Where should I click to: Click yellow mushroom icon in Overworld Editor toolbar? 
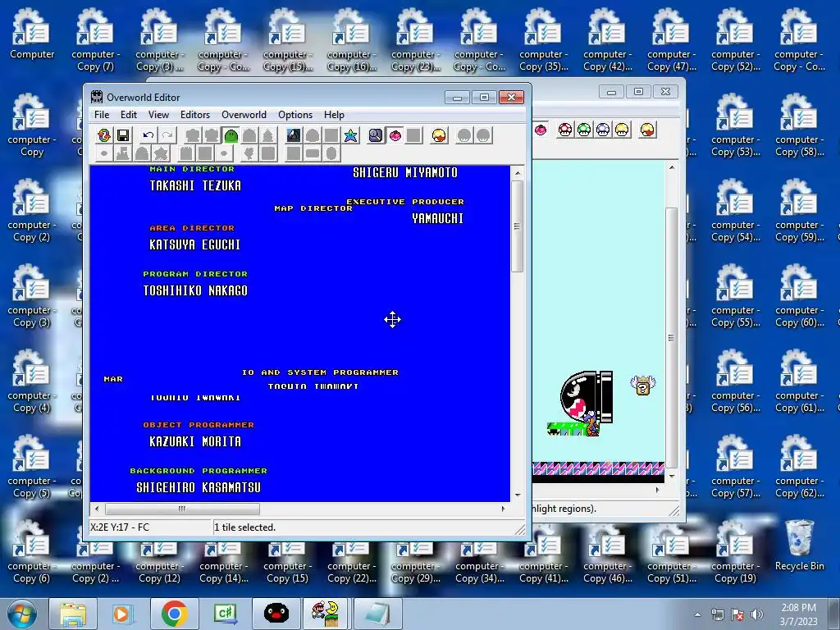click(439, 135)
